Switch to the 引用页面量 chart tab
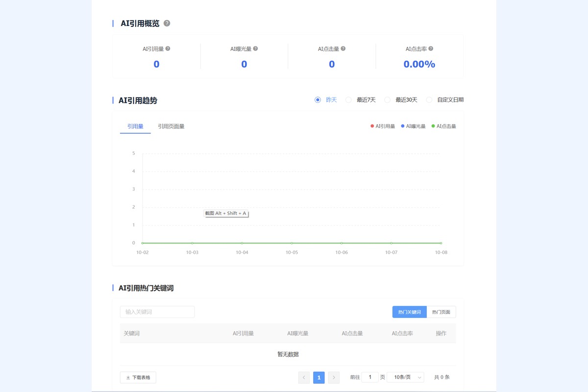This screenshot has height=392, width=588. (x=171, y=126)
